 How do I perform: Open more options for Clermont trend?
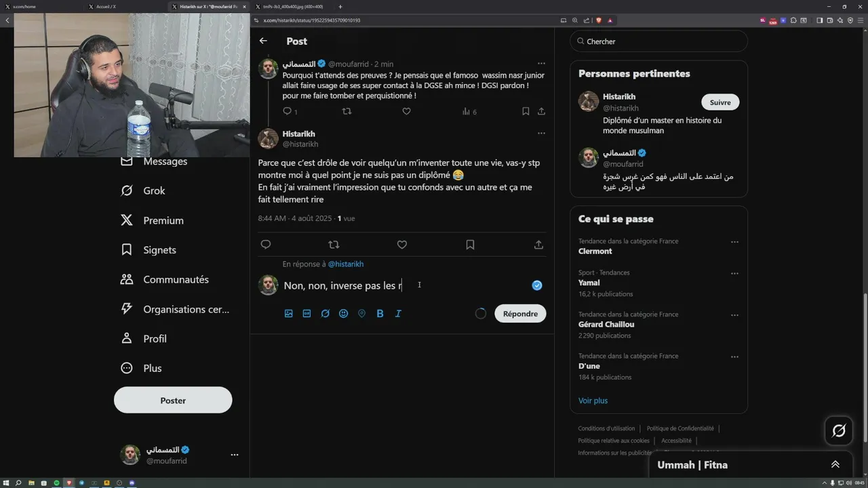pos(734,242)
